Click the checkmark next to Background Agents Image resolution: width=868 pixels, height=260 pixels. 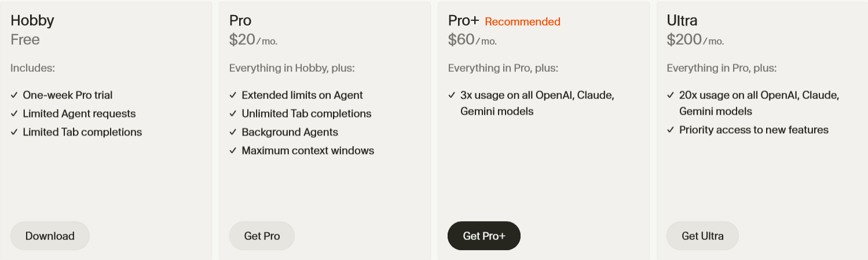coord(233,132)
